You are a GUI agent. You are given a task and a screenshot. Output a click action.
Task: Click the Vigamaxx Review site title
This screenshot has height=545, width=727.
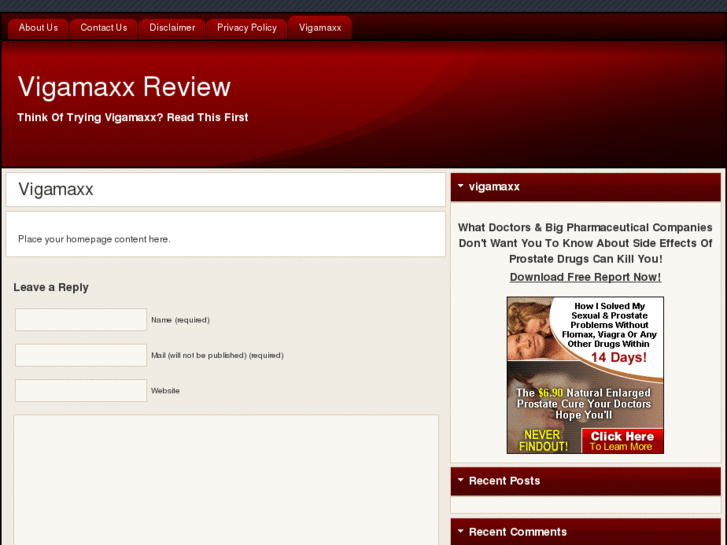tap(124, 87)
